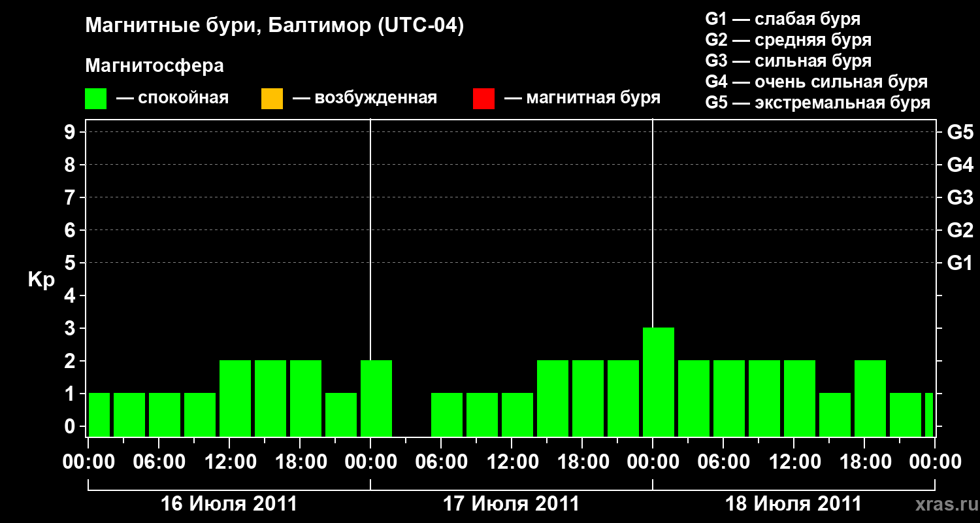Click the '— возбужденная' legend label
Image resolution: width=980 pixels, height=523 pixels.
point(365,99)
